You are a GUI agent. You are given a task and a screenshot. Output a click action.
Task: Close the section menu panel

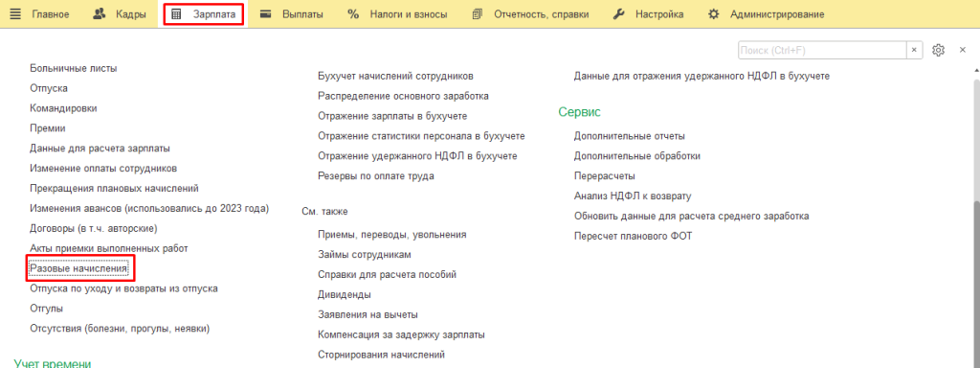click(x=963, y=50)
